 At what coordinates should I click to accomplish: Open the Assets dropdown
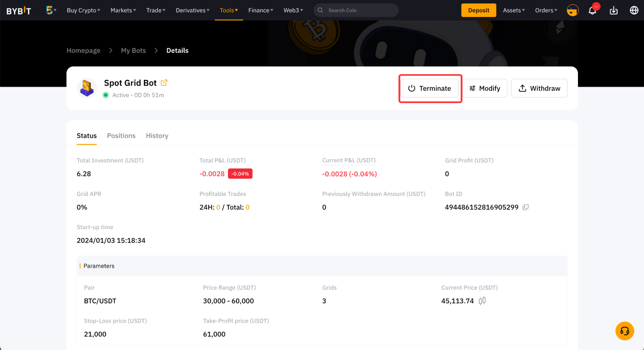coord(514,10)
